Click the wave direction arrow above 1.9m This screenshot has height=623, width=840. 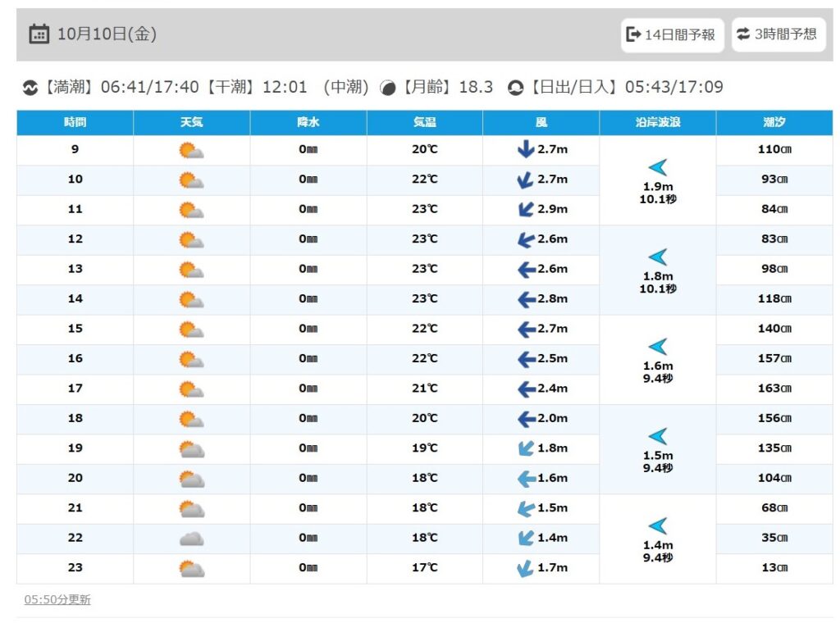(x=658, y=168)
